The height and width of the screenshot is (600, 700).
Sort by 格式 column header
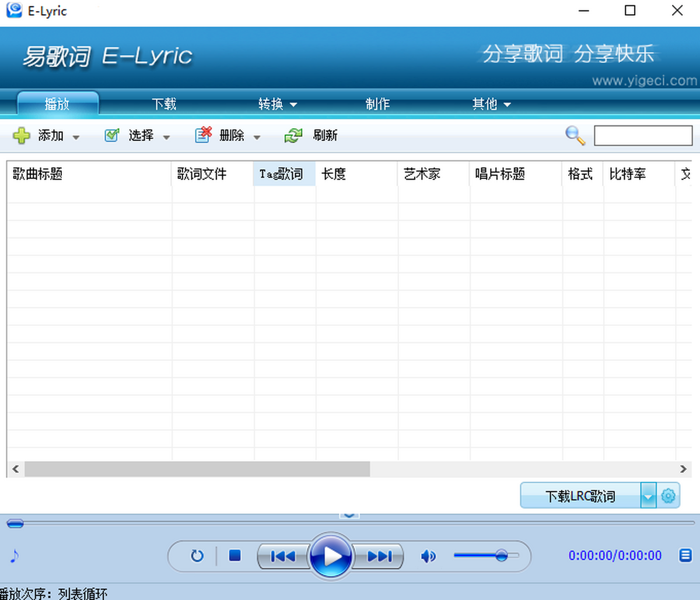click(583, 174)
